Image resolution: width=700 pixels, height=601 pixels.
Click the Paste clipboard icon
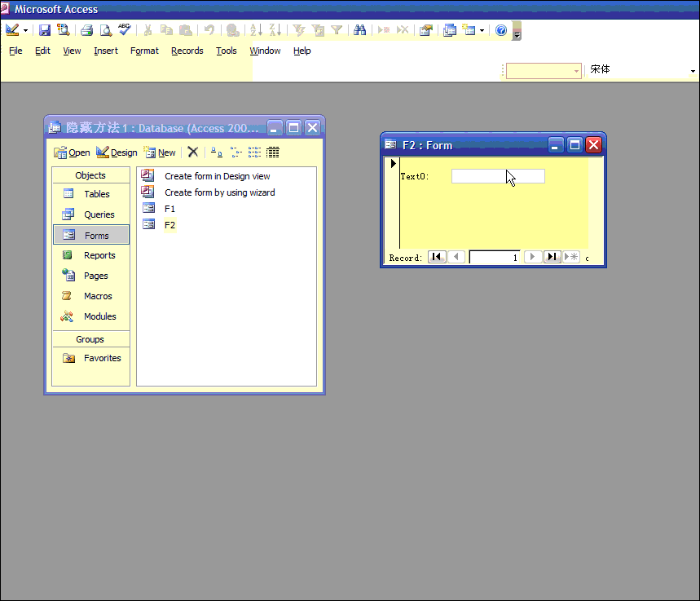[x=185, y=30]
